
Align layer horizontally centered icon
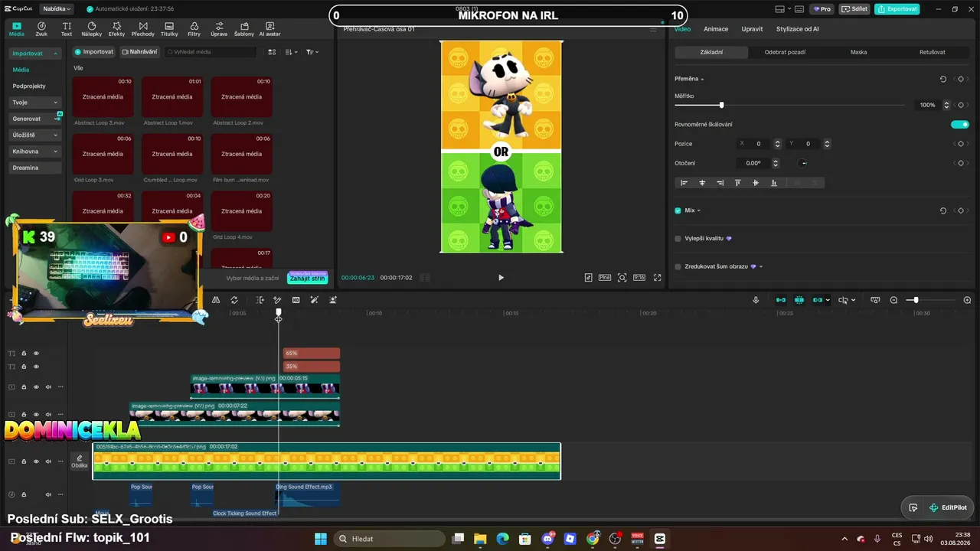tap(702, 183)
